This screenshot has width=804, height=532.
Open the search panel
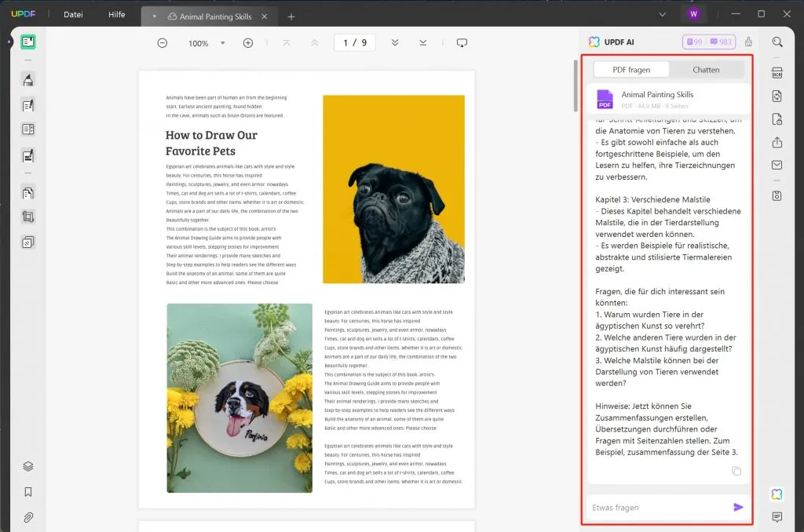coord(776,42)
